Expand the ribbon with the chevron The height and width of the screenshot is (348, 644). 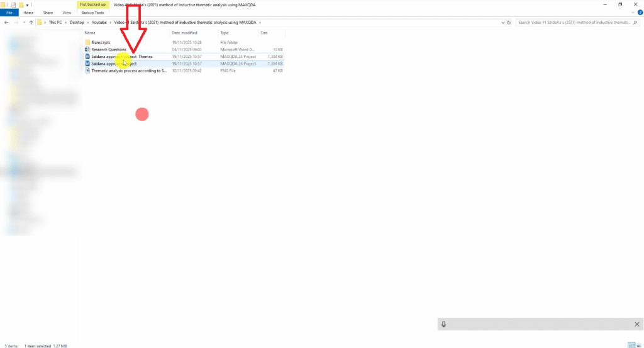pos(632,13)
